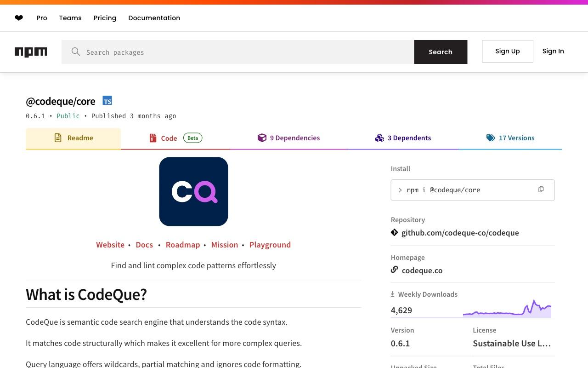Open the codeque.co homepage link
Screen dimensions: 588x368
click(422, 270)
